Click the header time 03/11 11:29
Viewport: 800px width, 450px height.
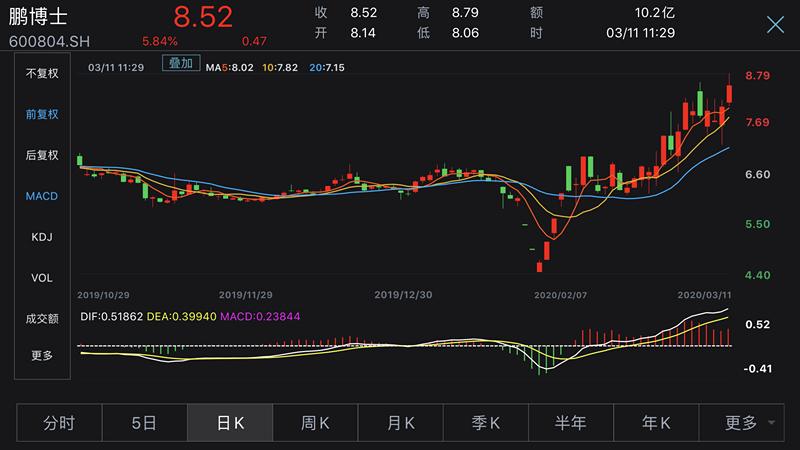pos(640,33)
